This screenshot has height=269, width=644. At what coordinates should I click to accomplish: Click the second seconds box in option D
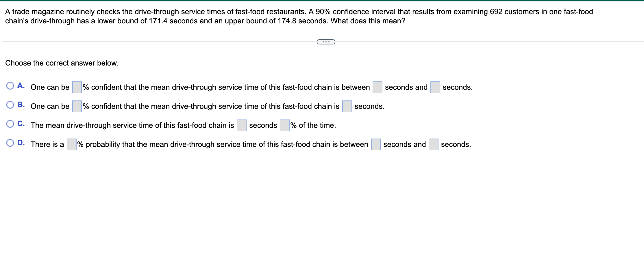433,144
